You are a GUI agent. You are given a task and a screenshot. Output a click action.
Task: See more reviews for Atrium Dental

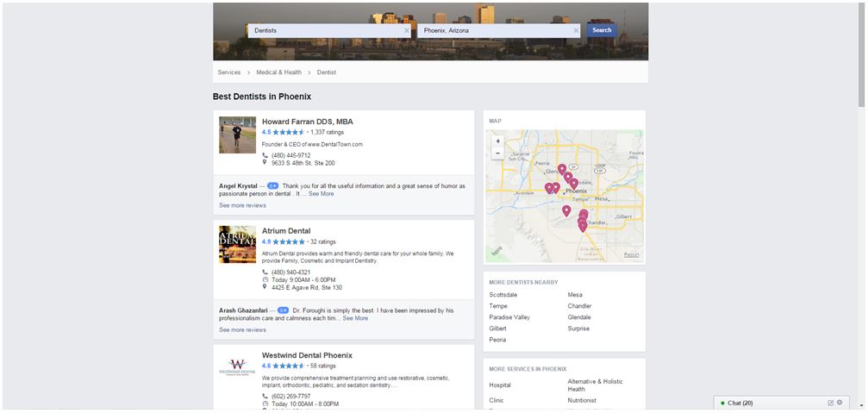coord(242,330)
